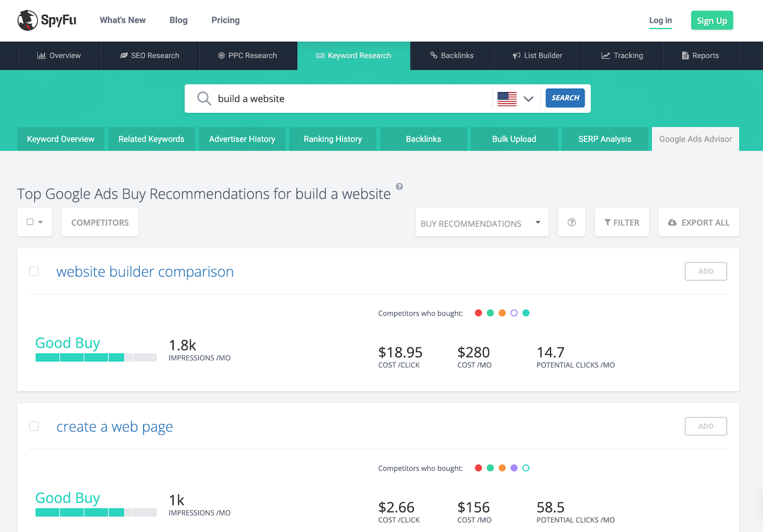Open the Tracking navigation item
Viewport: 763px width, 532px height.
tap(622, 56)
